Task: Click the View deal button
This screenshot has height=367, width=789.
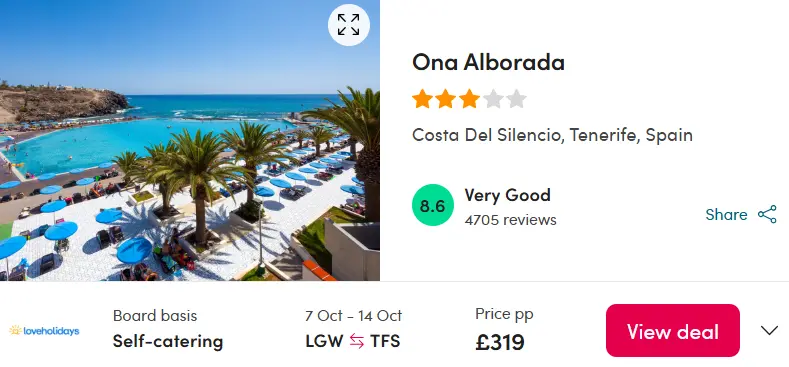Action: pyautogui.click(x=673, y=330)
